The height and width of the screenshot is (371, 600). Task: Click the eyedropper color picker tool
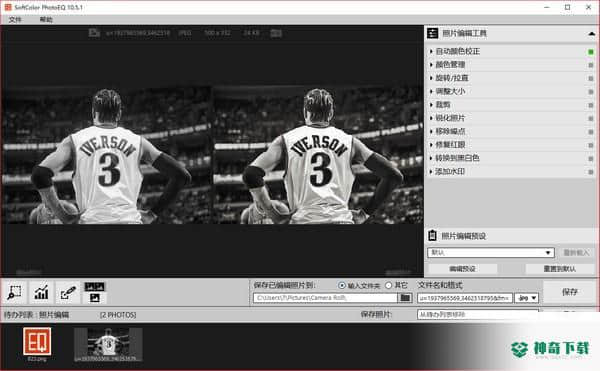[x=68, y=293]
